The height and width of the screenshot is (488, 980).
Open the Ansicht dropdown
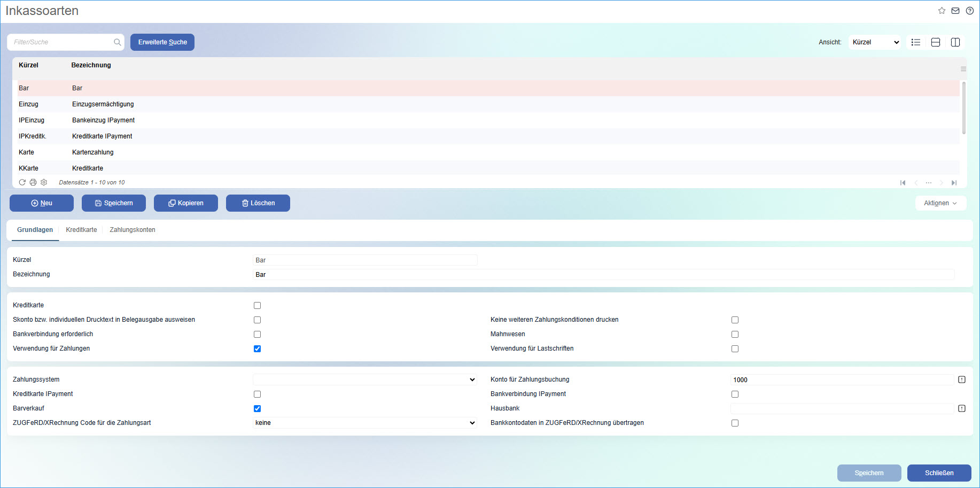875,42
